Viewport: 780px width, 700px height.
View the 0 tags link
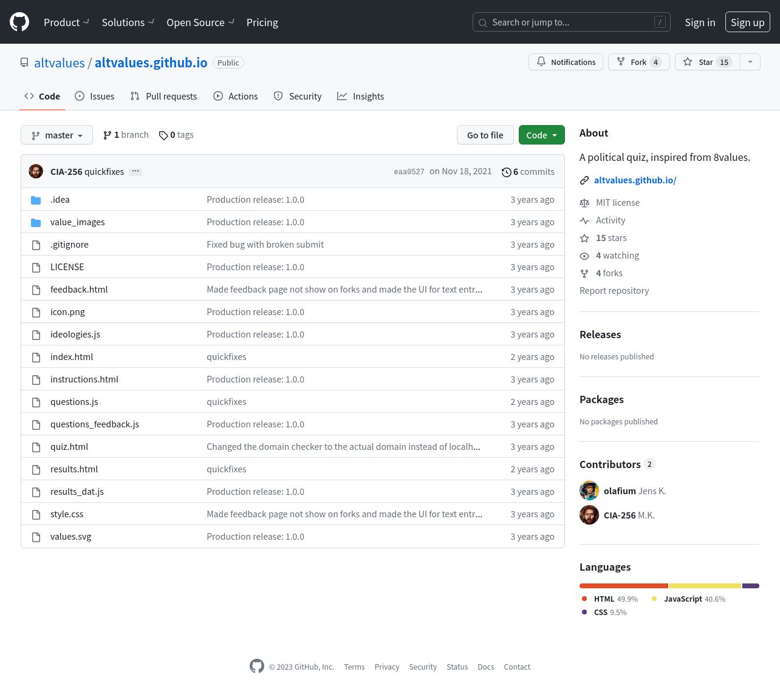tap(176, 135)
